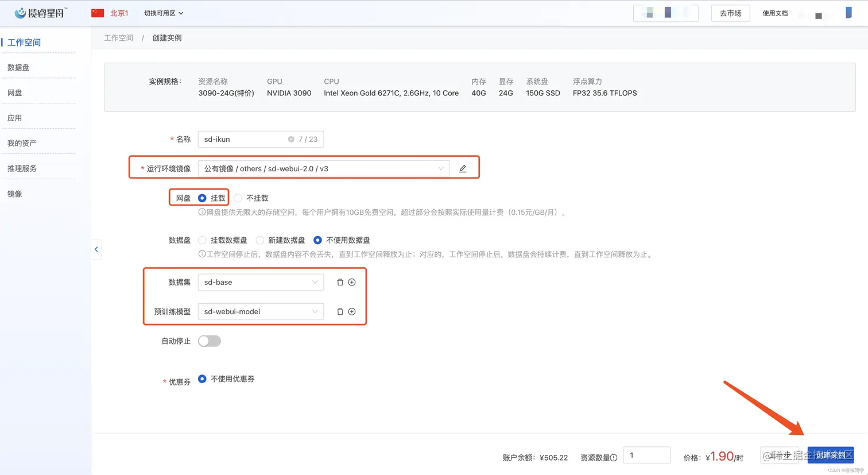Screen dimensions: 868x475
Task: Add a pretrained model with the plus icon
Action: coord(352,311)
